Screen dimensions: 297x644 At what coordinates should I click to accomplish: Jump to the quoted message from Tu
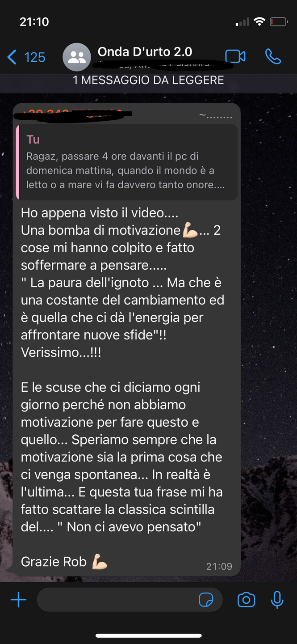127,162
